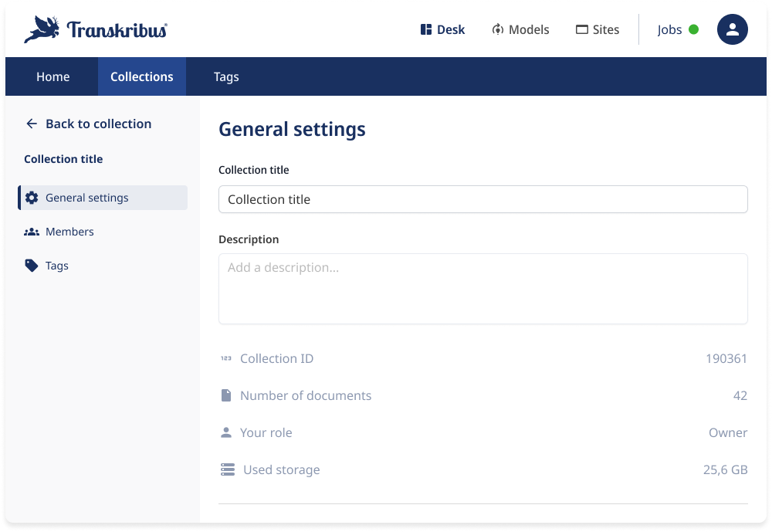Image resolution: width=772 pixels, height=532 pixels.
Task: Click the Collection ID number icon
Action: click(x=228, y=357)
